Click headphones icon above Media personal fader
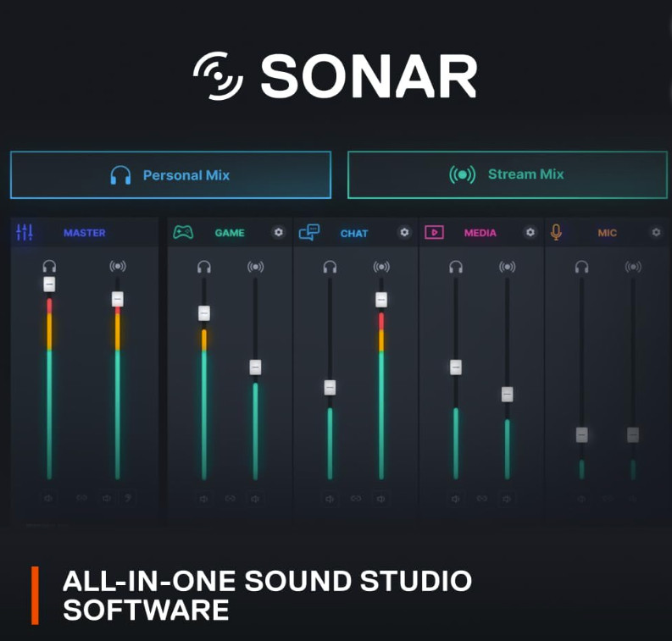 [456, 267]
